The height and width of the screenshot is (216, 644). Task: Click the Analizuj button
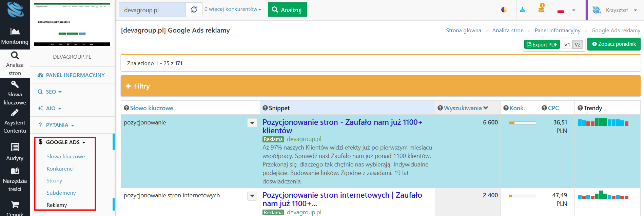point(287,10)
